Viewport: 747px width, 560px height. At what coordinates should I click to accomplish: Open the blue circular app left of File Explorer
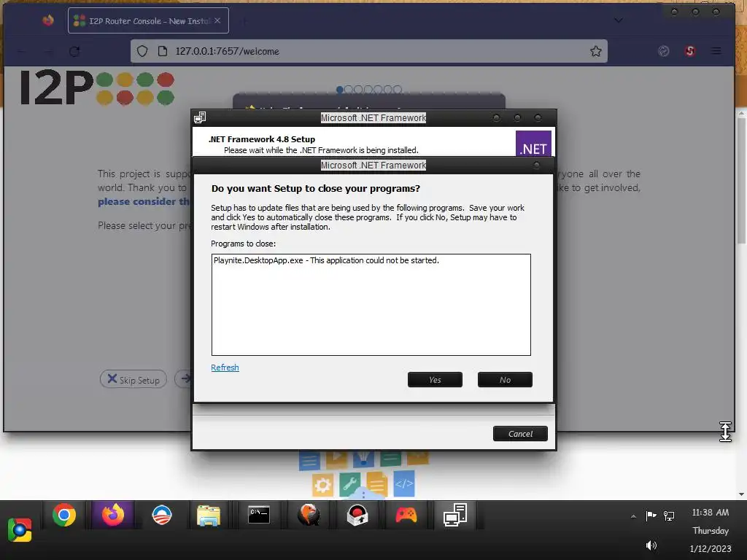click(161, 516)
